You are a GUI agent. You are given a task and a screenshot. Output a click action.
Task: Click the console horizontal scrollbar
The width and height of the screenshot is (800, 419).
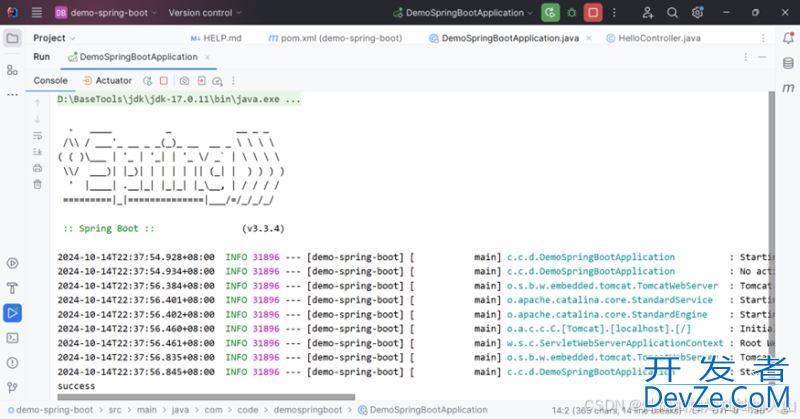(206, 397)
